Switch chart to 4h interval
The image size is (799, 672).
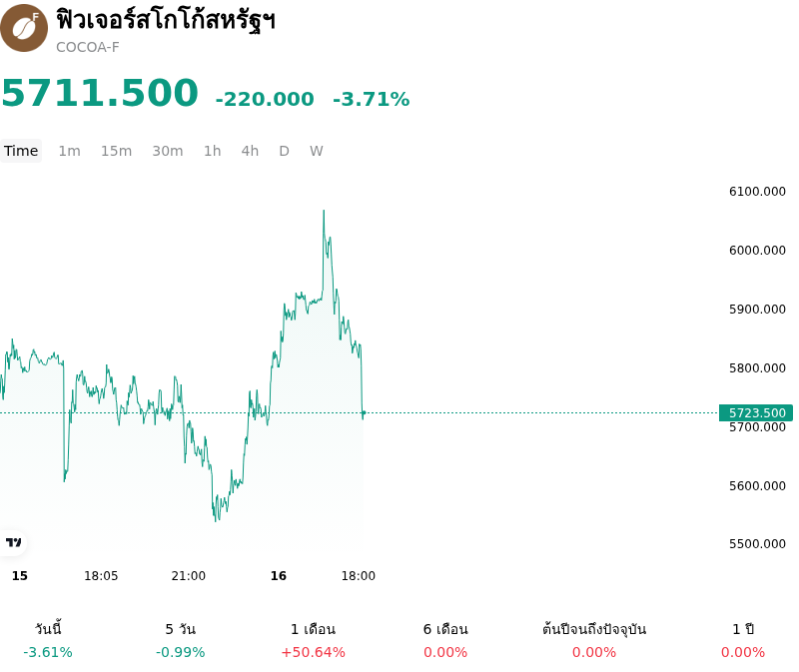click(251, 151)
